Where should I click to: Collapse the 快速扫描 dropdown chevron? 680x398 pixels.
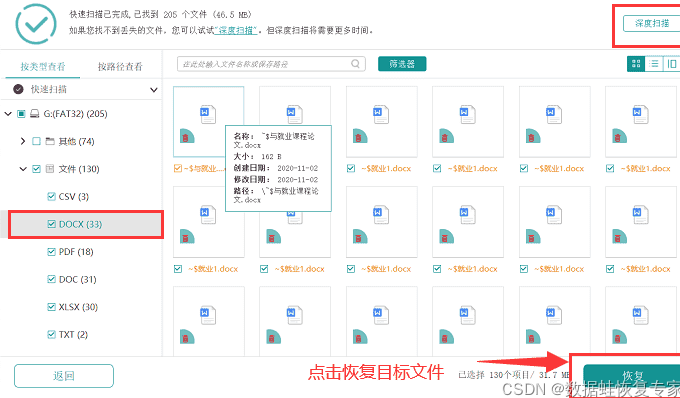(154, 90)
